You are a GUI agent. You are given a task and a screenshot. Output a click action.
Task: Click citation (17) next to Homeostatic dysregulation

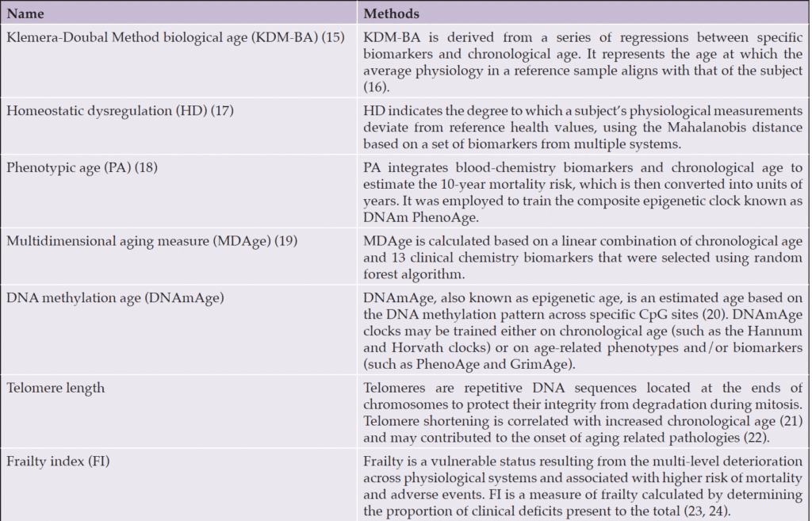click(x=222, y=111)
